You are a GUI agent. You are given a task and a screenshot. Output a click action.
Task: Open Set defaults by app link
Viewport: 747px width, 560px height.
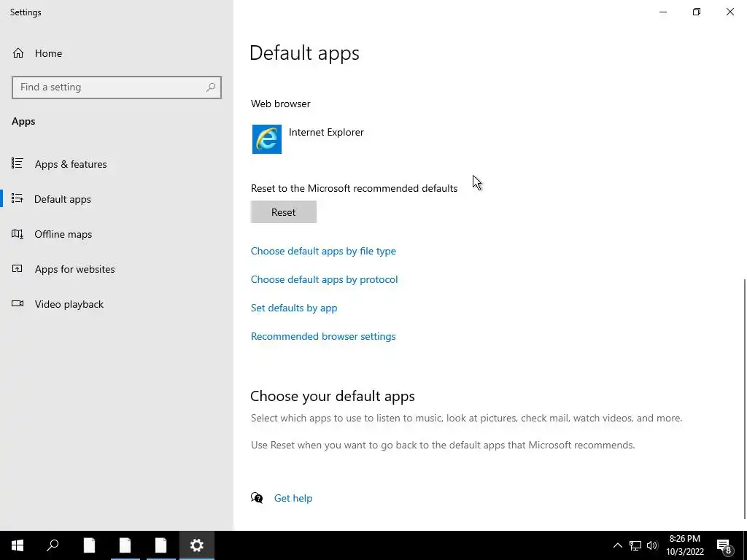(294, 308)
